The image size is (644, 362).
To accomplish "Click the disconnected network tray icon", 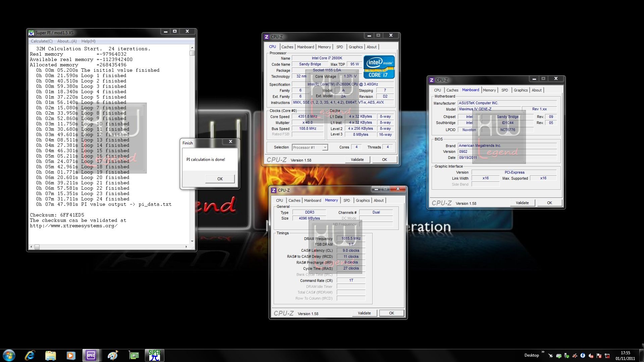I will [607, 356].
